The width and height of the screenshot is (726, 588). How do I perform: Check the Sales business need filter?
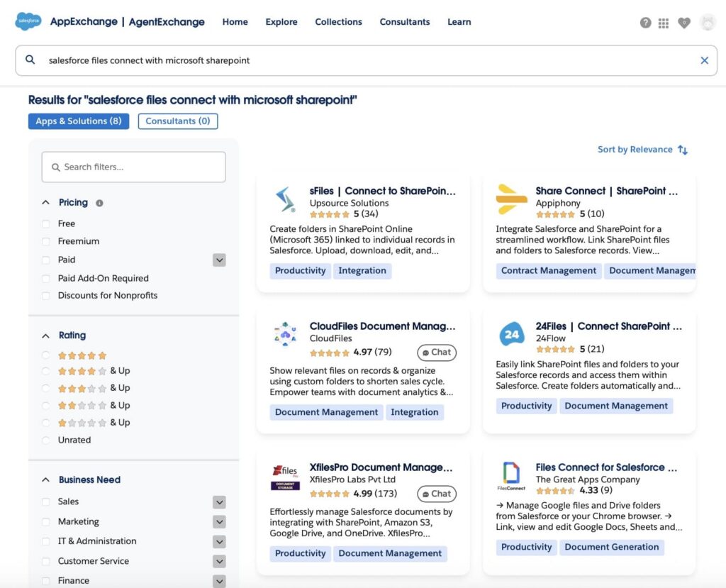[x=46, y=501]
